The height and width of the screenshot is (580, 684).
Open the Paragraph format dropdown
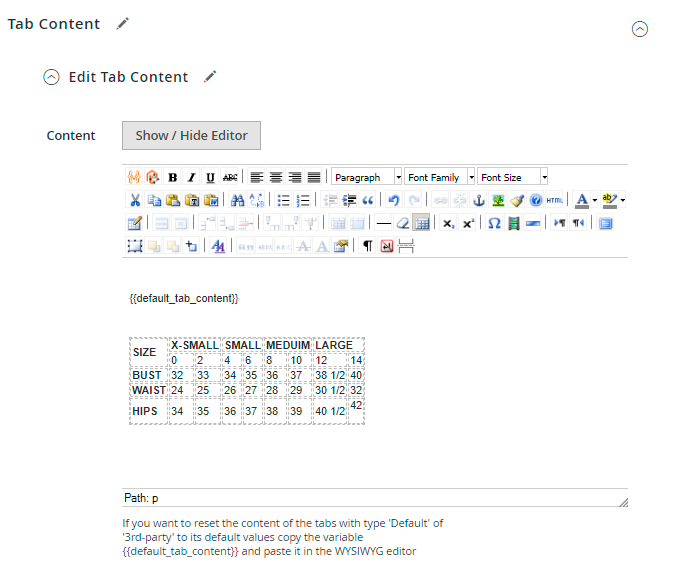[x=366, y=177]
